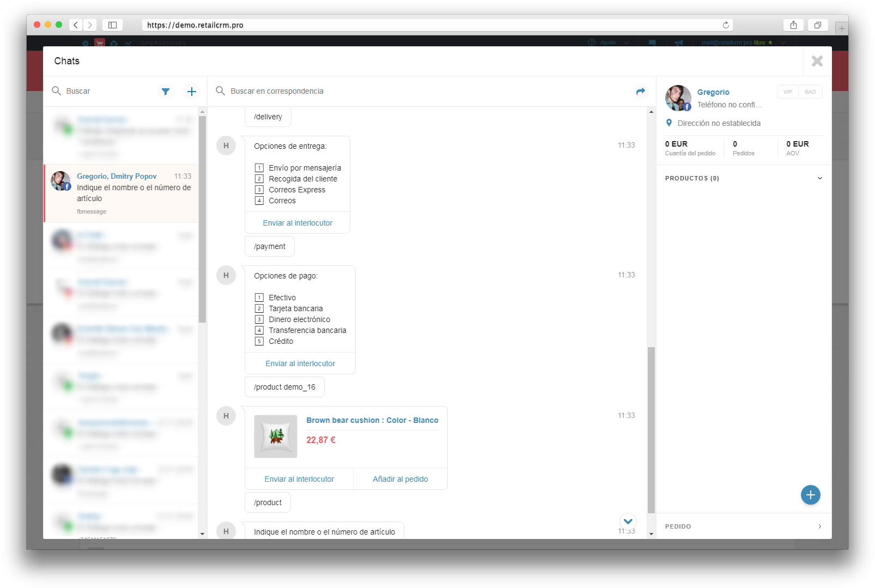Go back in Safari browser
Image resolution: width=875 pixels, height=588 pixels.
coord(76,25)
